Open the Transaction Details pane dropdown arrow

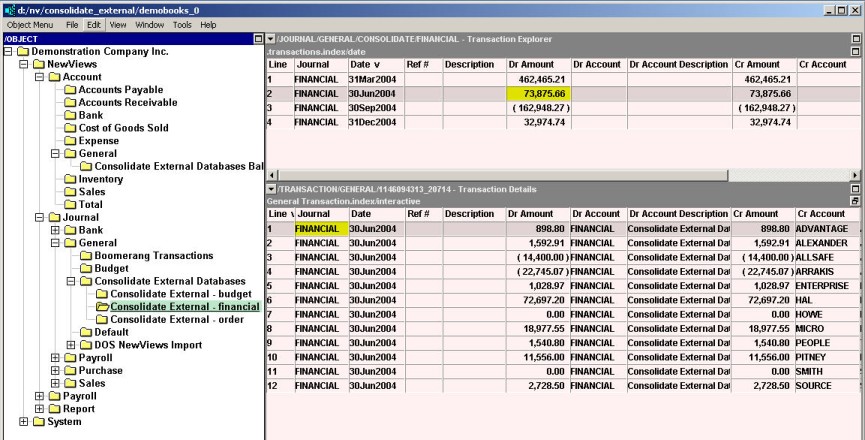(271, 188)
